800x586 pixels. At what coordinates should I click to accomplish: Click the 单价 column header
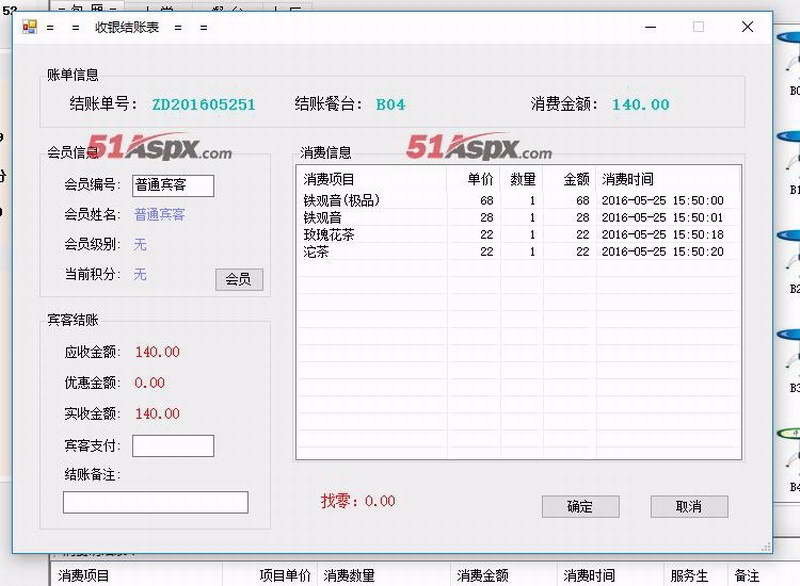click(x=473, y=179)
